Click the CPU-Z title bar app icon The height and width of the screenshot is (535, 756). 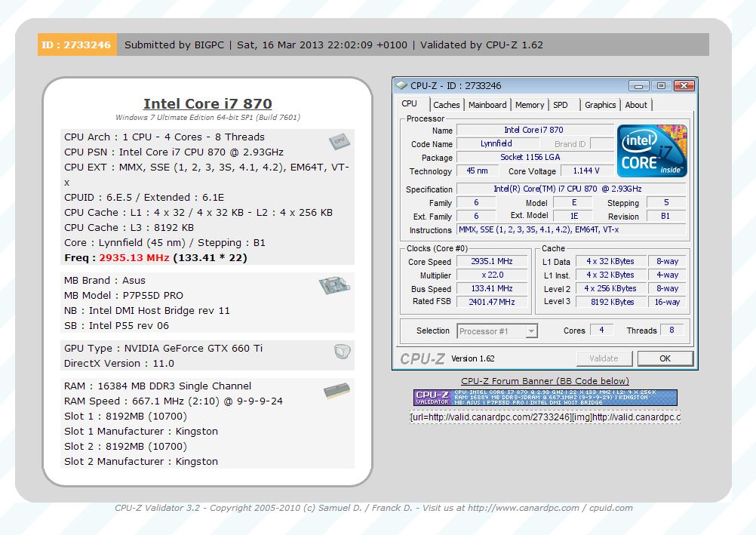[x=401, y=85]
